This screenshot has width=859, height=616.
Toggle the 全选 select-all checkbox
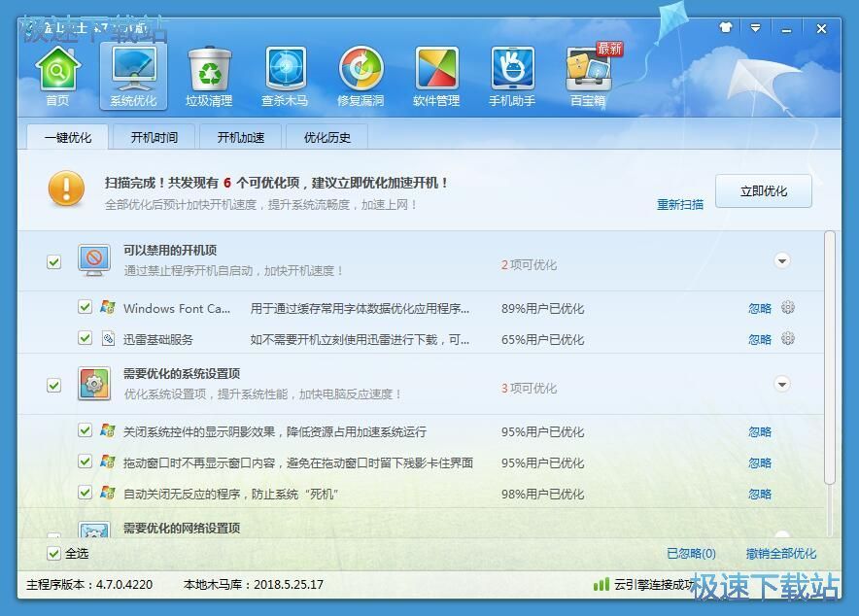pyautogui.click(x=53, y=554)
